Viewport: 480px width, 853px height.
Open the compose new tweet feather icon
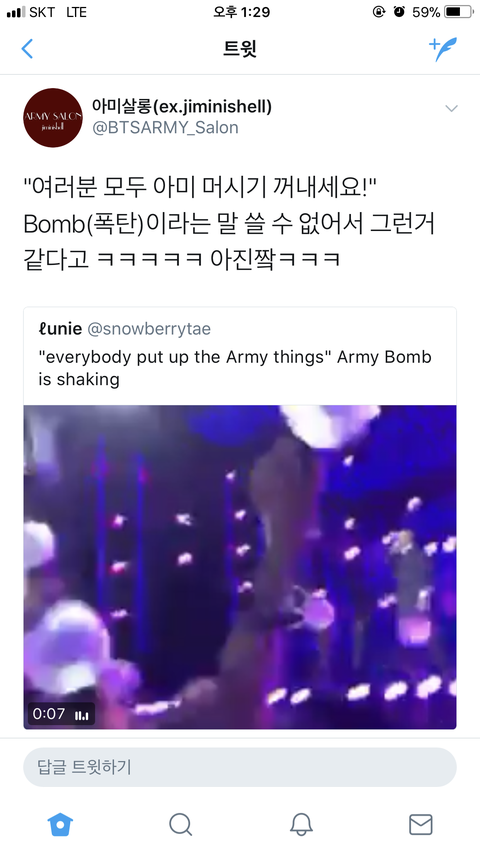click(x=443, y=49)
